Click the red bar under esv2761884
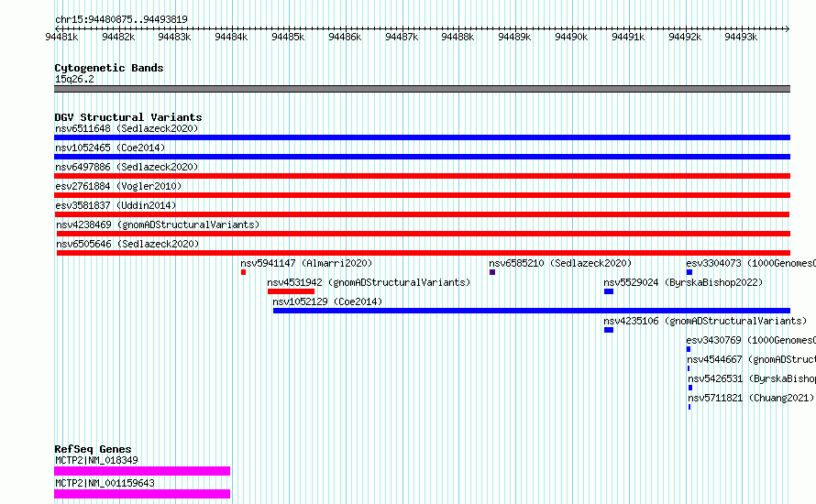This screenshot has width=816, height=504. tap(422, 195)
